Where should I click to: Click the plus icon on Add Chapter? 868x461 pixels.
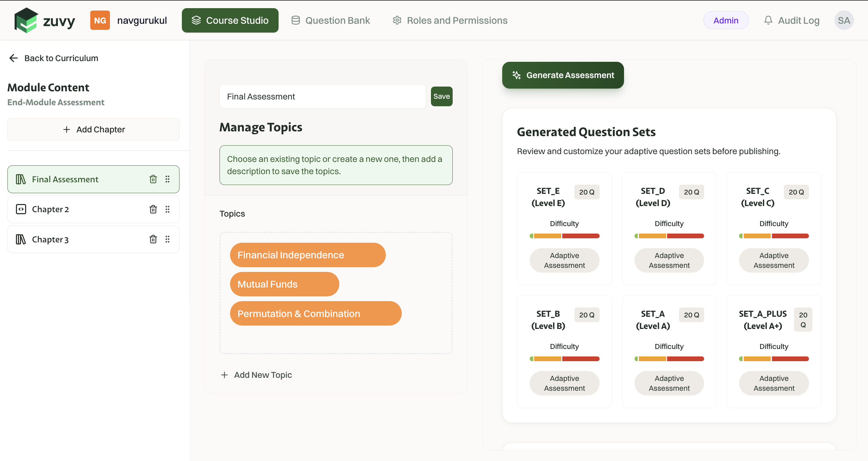tap(67, 129)
